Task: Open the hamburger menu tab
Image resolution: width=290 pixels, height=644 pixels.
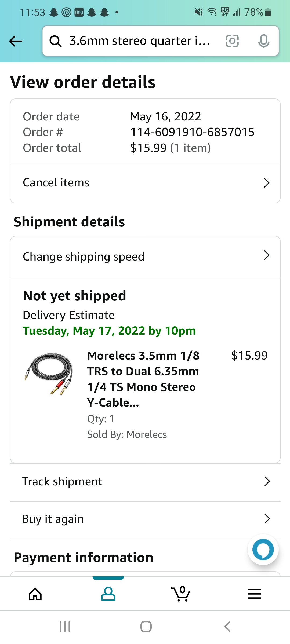Action: point(254,594)
